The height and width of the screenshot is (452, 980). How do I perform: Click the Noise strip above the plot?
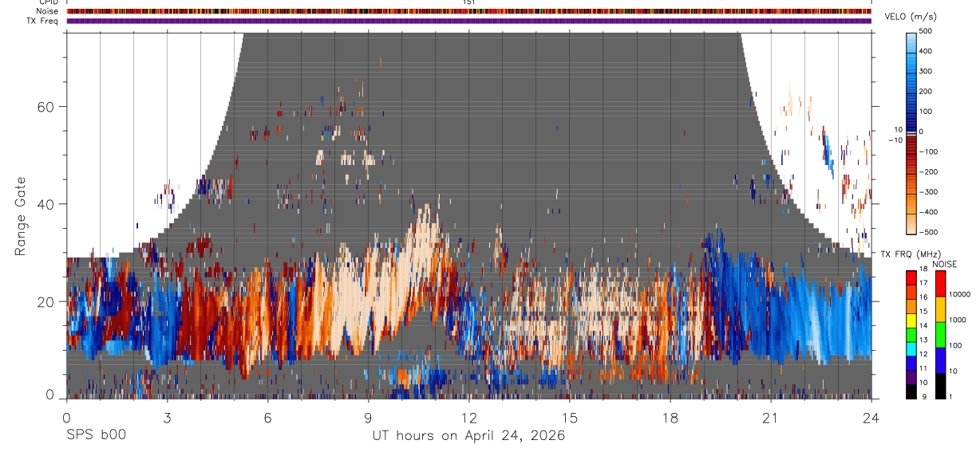[468, 11]
